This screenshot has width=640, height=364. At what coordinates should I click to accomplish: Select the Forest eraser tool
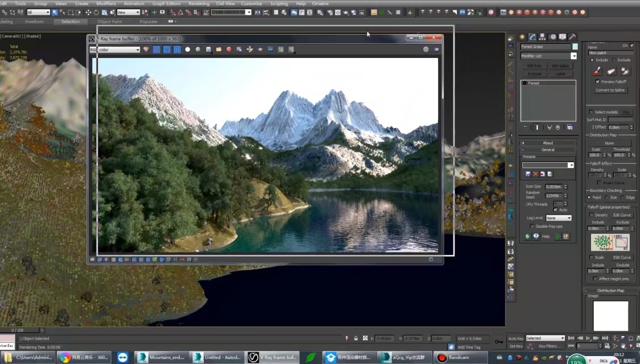tap(610, 71)
